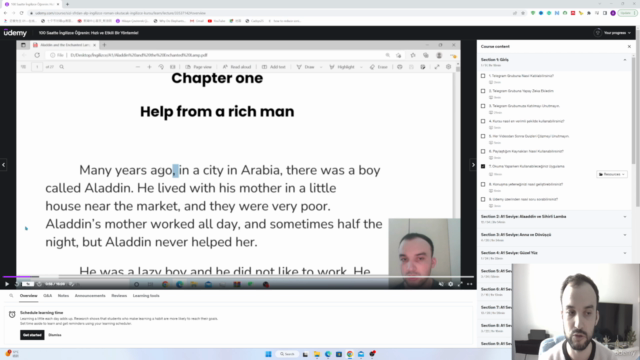Screen dimensions: 640x360
Task: Open the Reviews tab
Action: tap(119, 296)
